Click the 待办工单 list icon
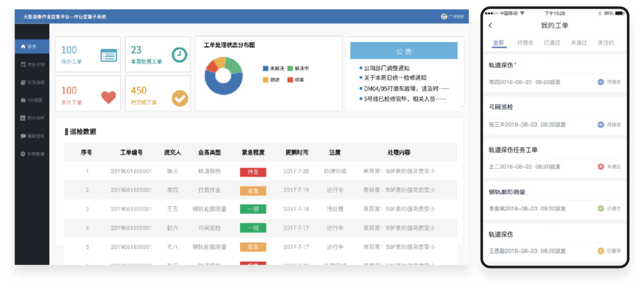This screenshot has height=291, width=644. click(x=109, y=55)
